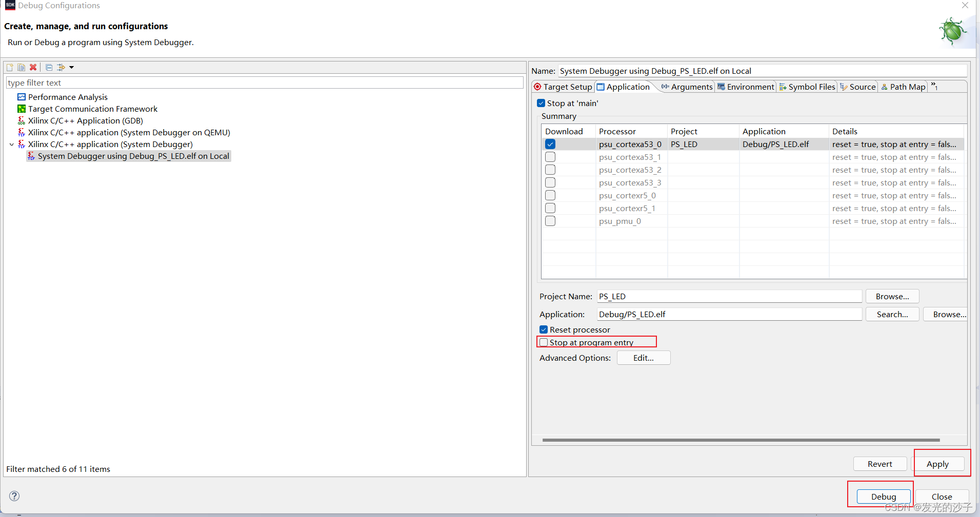The image size is (980, 517).
Task: Click the Target Communication Framework icon
Action: (22, 109)
